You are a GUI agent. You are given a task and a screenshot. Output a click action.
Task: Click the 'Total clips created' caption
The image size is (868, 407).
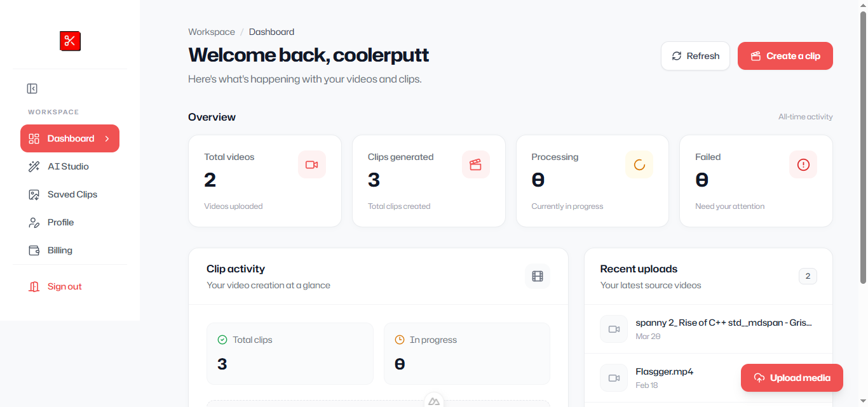399,206
